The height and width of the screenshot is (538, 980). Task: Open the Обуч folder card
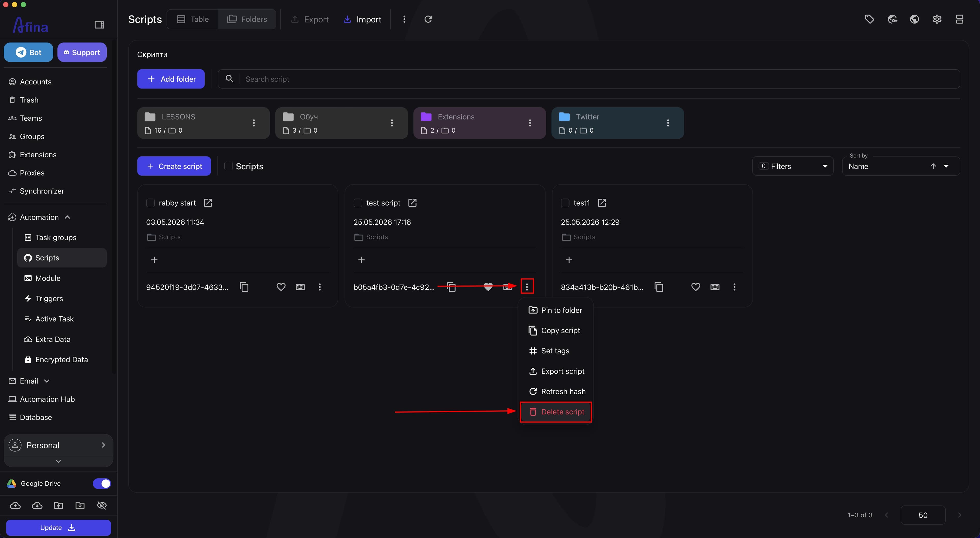341,123
